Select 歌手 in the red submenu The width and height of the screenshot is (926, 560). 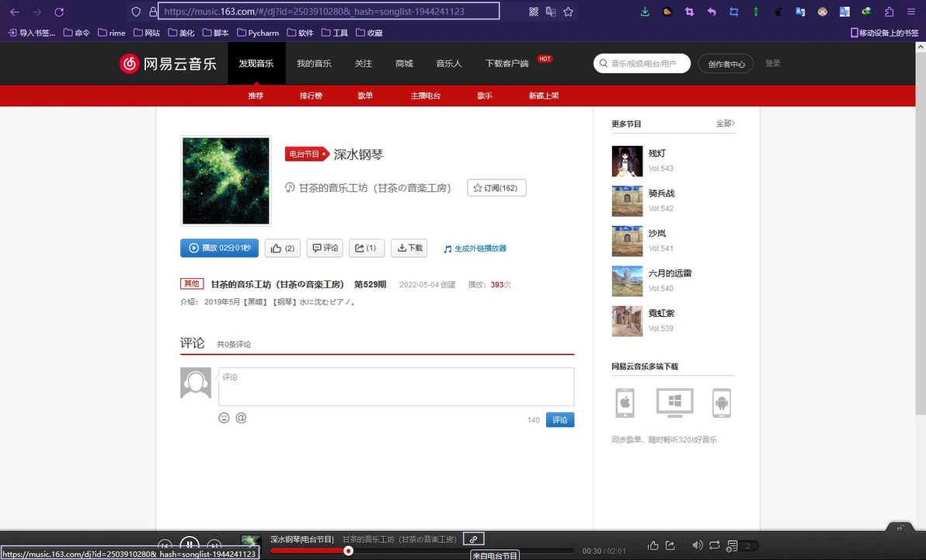tap(484, 96)
